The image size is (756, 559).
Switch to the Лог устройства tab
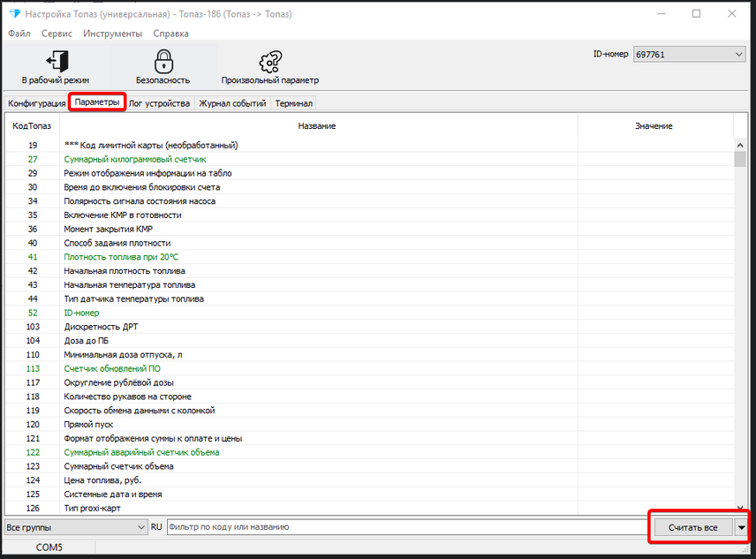pyautogui.click(x=159, y=103)
